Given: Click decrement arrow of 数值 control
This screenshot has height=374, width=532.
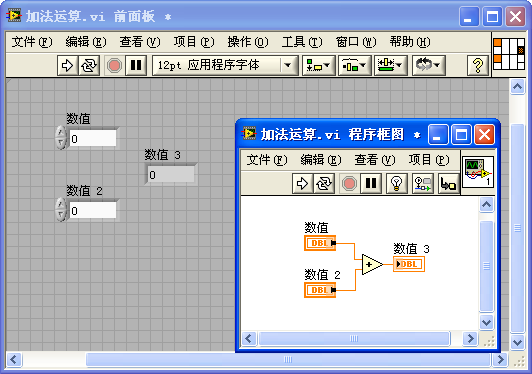Looking at the screenshot, I should coord(61,144).
